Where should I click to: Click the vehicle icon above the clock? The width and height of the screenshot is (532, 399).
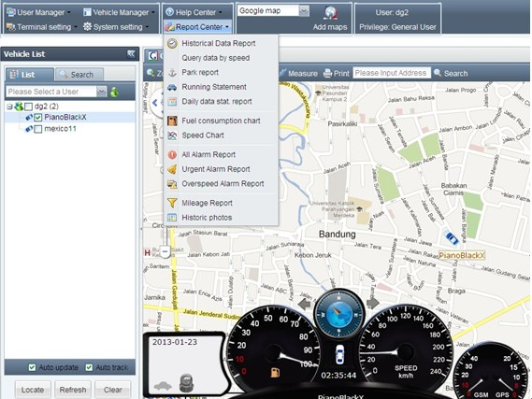(339, 355)
